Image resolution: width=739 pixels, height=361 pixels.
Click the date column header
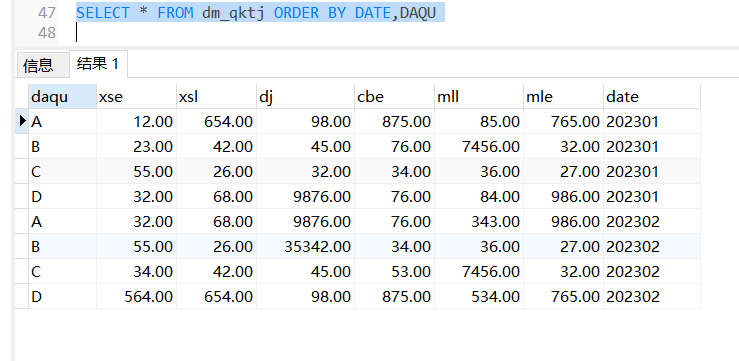pyautogui.click(x=652, y=97)
